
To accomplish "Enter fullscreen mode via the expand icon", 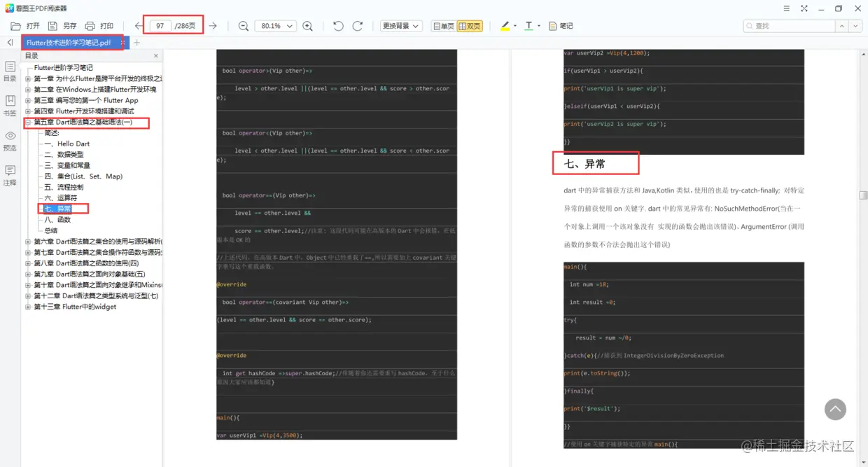I will [x=804, y=8].
